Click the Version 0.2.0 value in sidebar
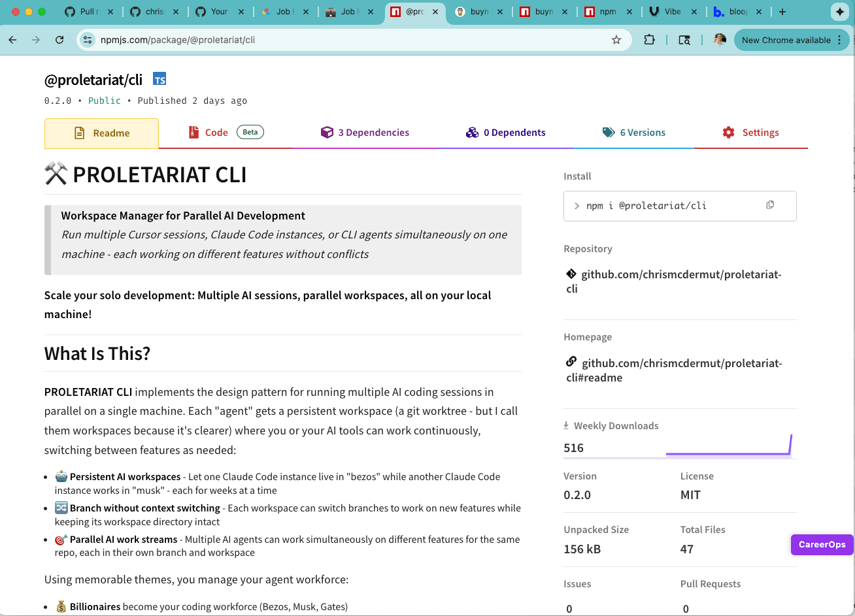 tap(577, 494)
